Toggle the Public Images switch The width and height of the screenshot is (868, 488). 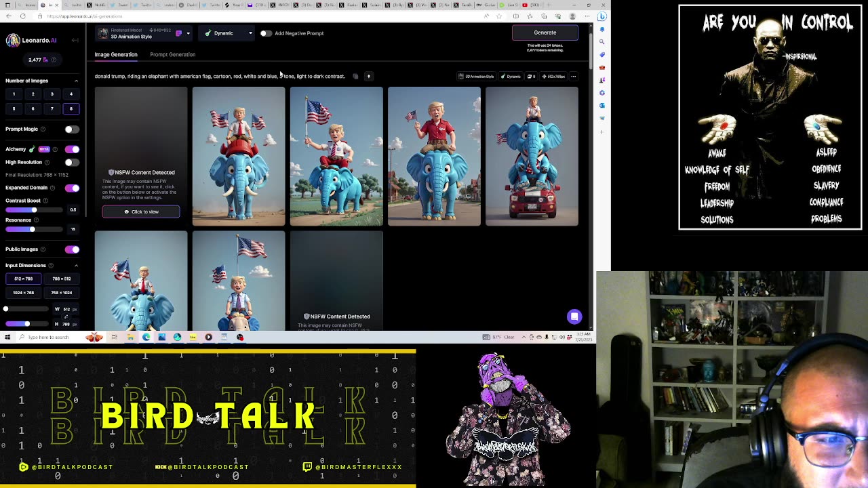[x=72, y=249]
